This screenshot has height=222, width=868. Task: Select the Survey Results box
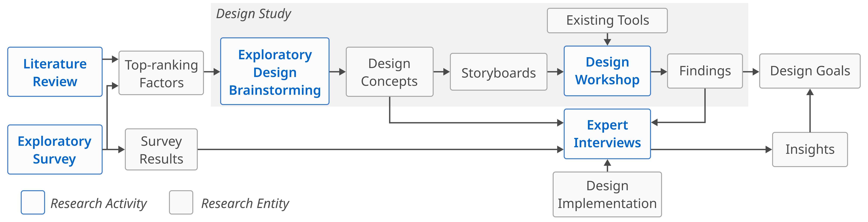[161, 149]
